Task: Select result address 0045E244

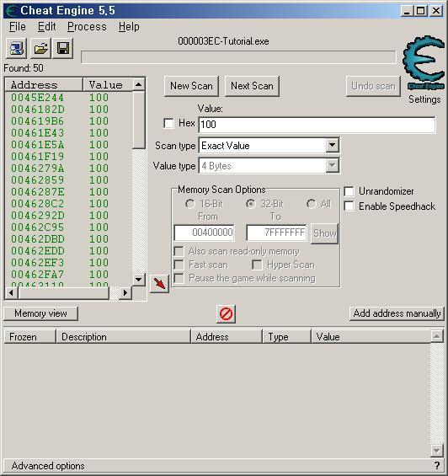Action: pos(37,98)
